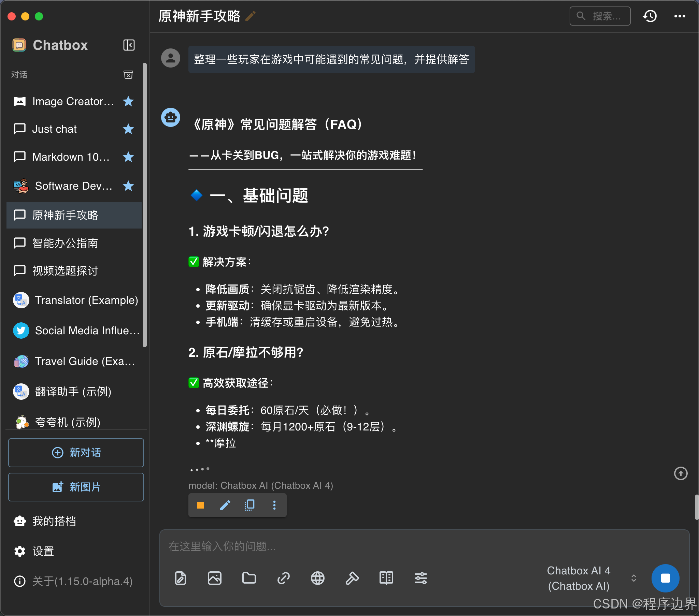This screenshot has height=616, width=699.
Task: Open the Software Dev… conversation
Action: 73,186
